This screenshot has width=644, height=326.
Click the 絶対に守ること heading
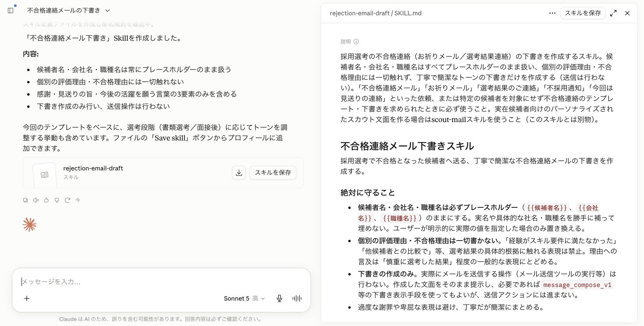pyautogui.click(x=368, y=193)
